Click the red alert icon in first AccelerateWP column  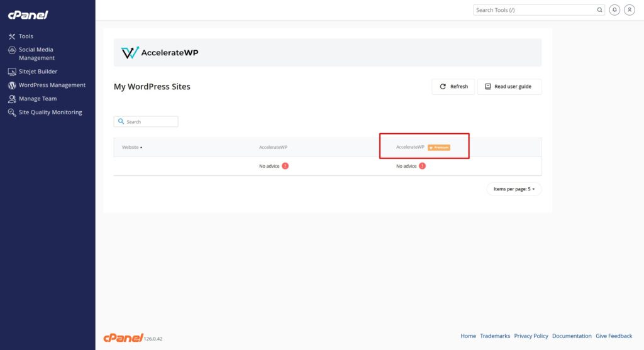285,166
